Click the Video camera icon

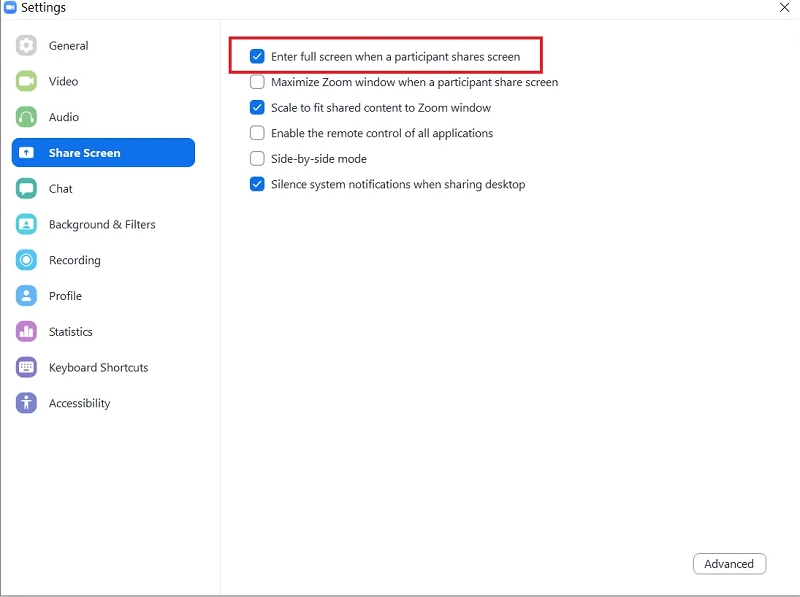point(27,81)
